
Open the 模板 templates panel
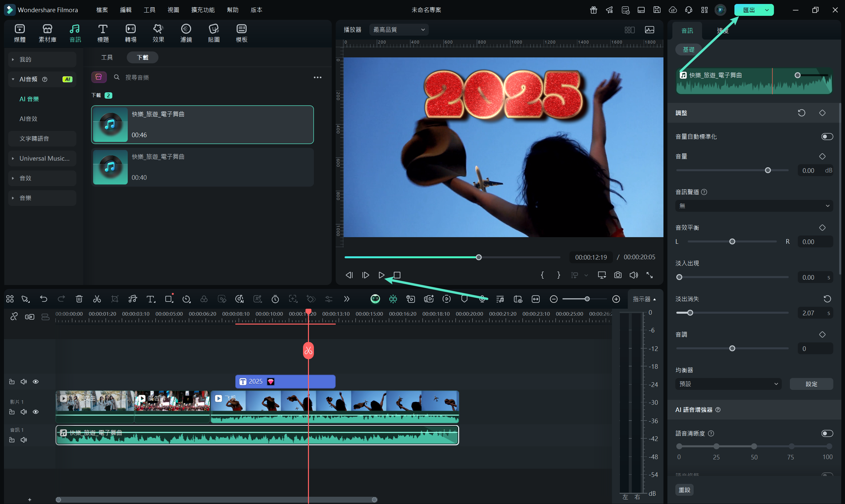pyautogui.click(x=242, y=33)
